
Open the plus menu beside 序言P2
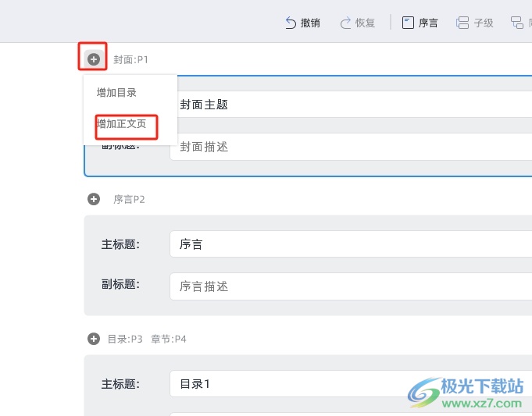[x=94, y=199]
